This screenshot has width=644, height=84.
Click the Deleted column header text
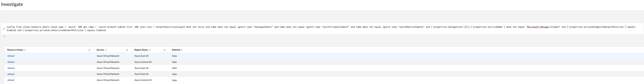(176, 50)
